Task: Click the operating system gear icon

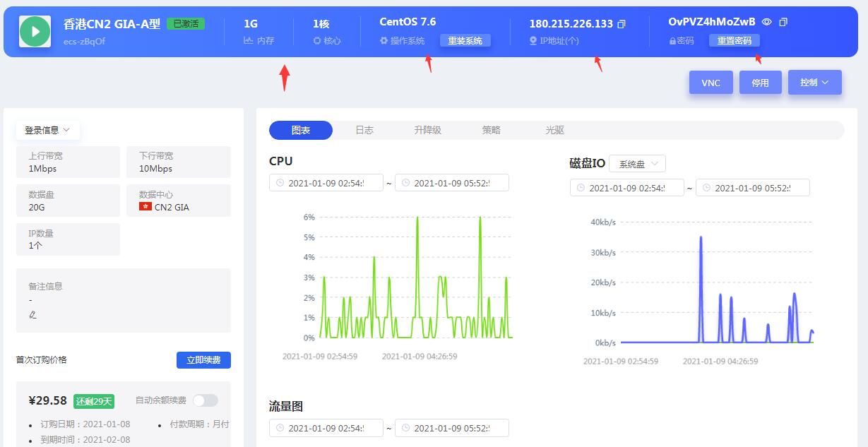Action: coord(384,41)
